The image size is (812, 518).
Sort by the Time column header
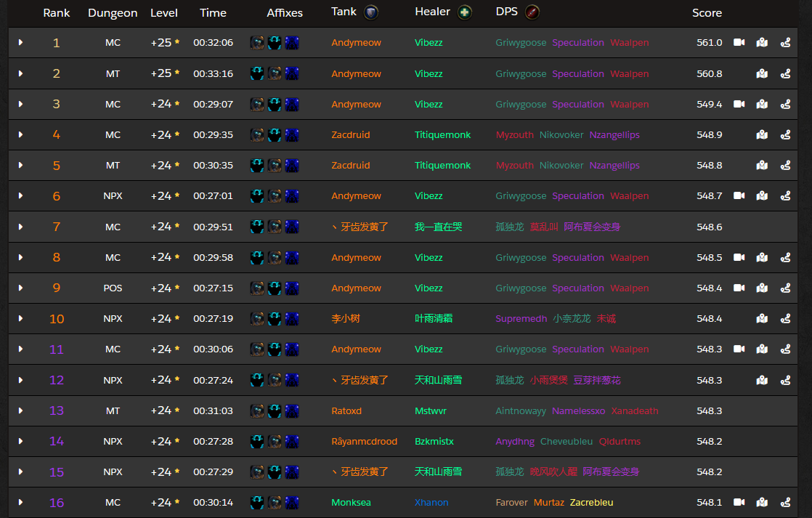pos(213,13)
